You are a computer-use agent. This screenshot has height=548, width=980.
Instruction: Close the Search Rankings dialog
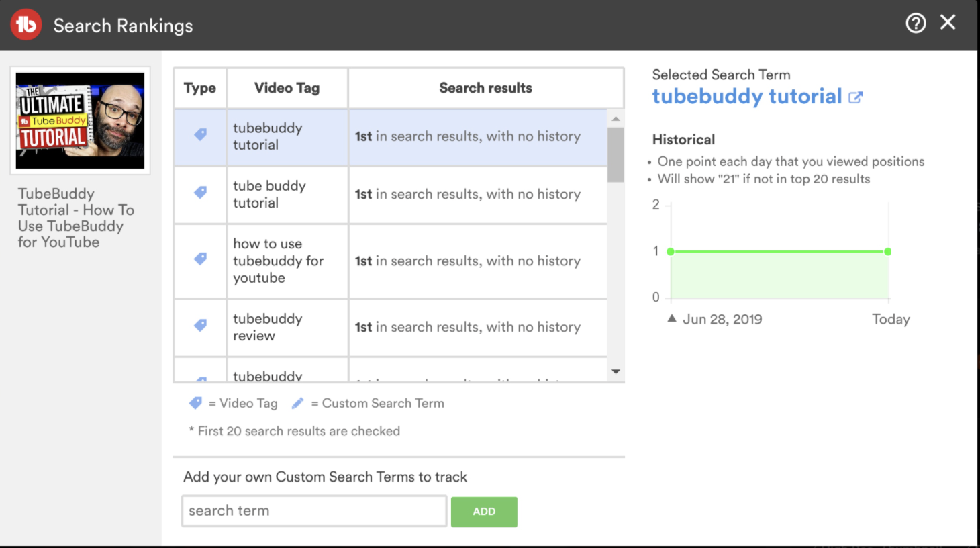tap(948, 23)
